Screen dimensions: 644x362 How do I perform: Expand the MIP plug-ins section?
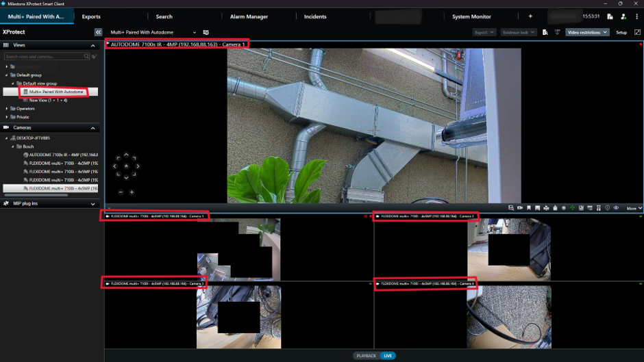coord(92,204)
